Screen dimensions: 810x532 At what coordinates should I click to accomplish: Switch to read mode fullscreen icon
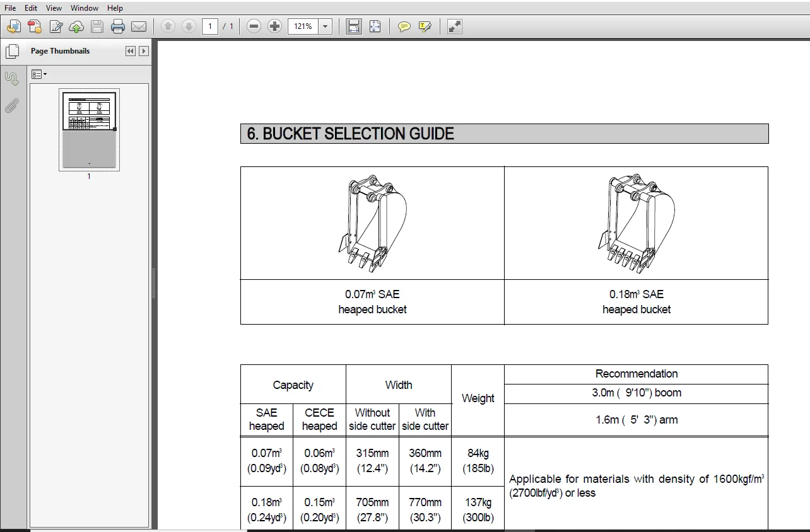click(x=454, y=26)
